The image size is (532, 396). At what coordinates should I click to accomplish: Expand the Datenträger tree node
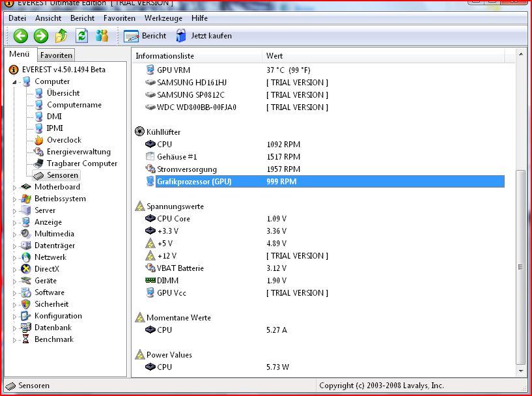pos(14,246)
